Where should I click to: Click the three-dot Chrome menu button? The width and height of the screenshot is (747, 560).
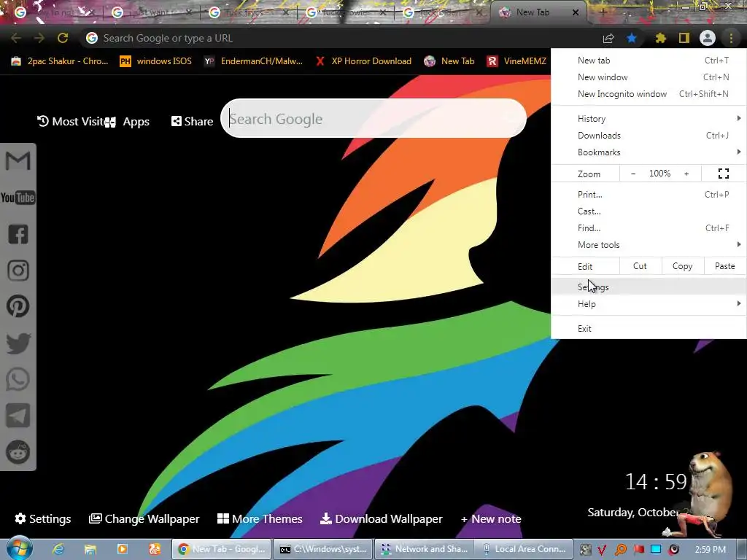click(x=731, y=38)
